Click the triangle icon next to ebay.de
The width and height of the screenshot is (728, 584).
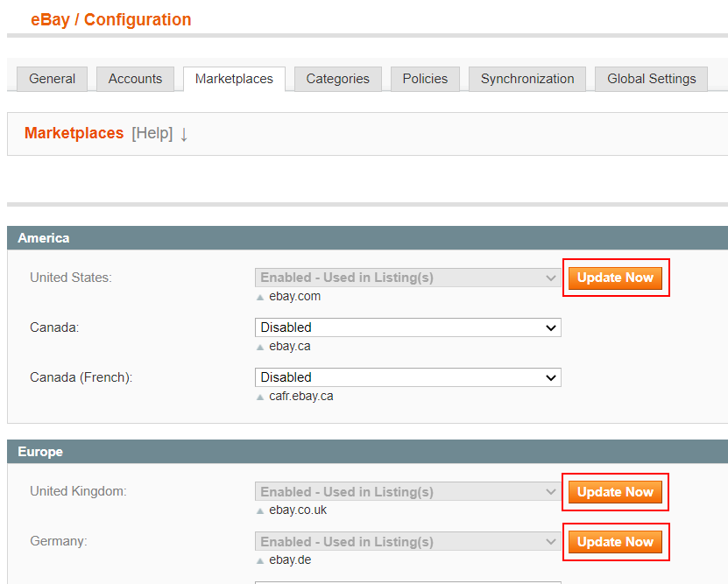point(260,560)
